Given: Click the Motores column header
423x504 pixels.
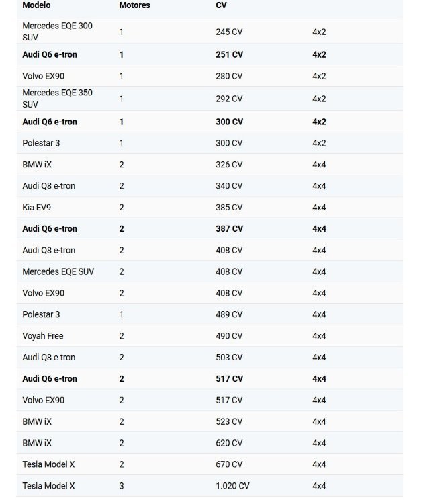Looking at the screenshot, I should tap(134, 5).
